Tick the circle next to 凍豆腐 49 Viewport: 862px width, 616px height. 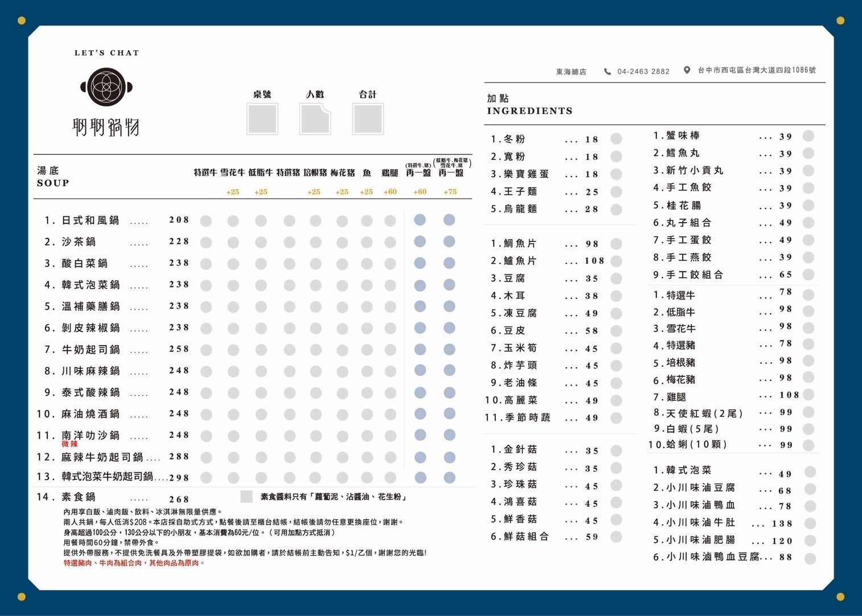pos(616,314)
